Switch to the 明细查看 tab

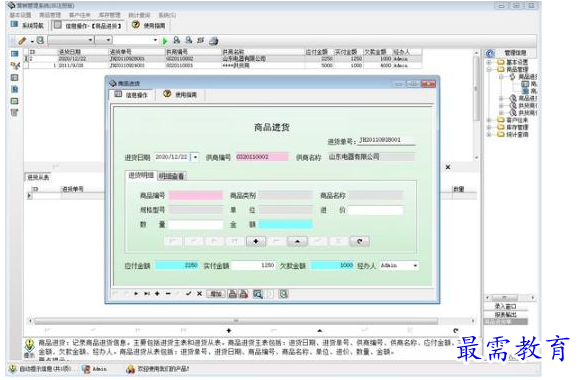pos(171,176)
